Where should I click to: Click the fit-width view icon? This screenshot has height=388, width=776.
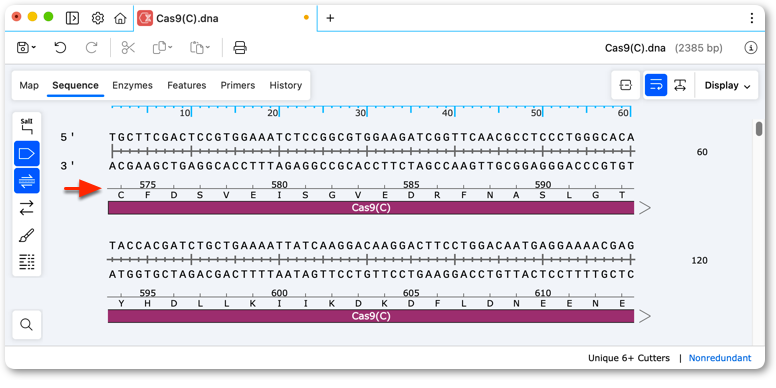pyautogui.click(x=680, y=85)
